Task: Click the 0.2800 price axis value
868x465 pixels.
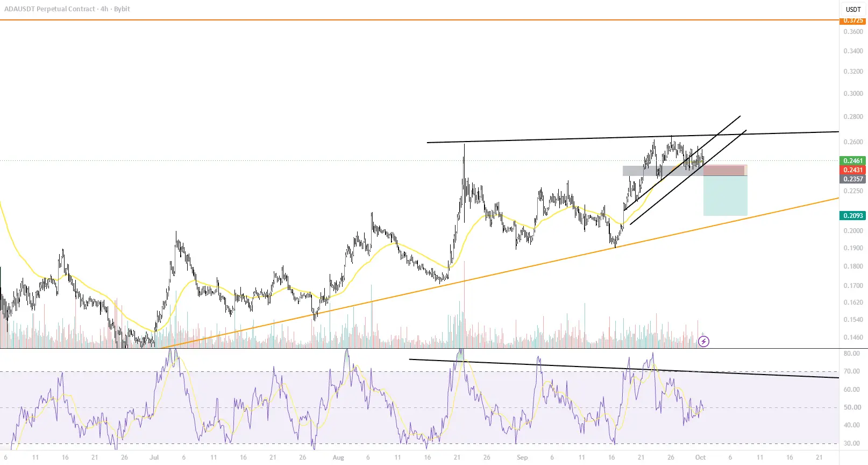Action: [853, 116]
